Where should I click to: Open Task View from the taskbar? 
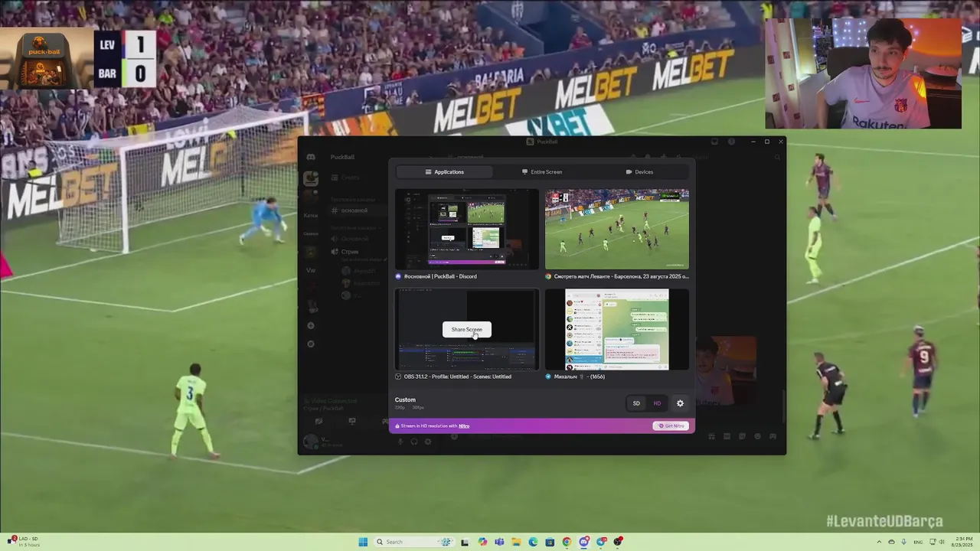point(465,542)
